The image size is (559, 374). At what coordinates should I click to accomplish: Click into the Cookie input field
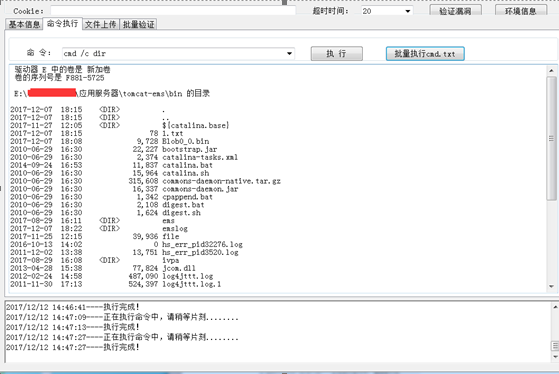click(173, 11)
